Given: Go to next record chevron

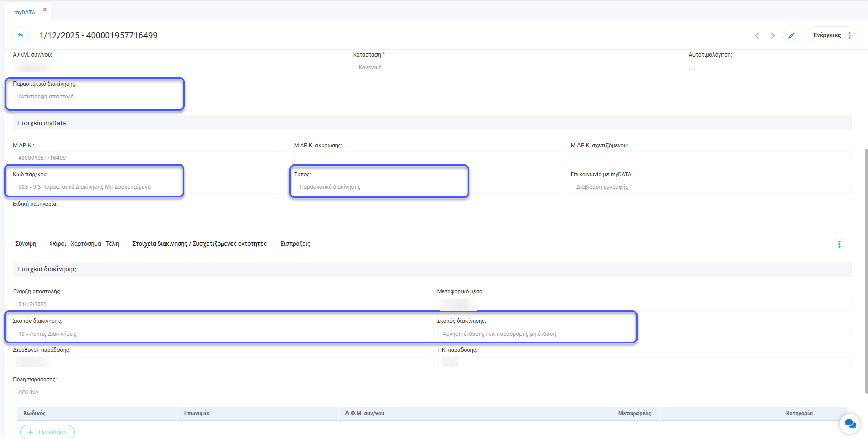Looking at the screenshot, I should tap(773, 35).
